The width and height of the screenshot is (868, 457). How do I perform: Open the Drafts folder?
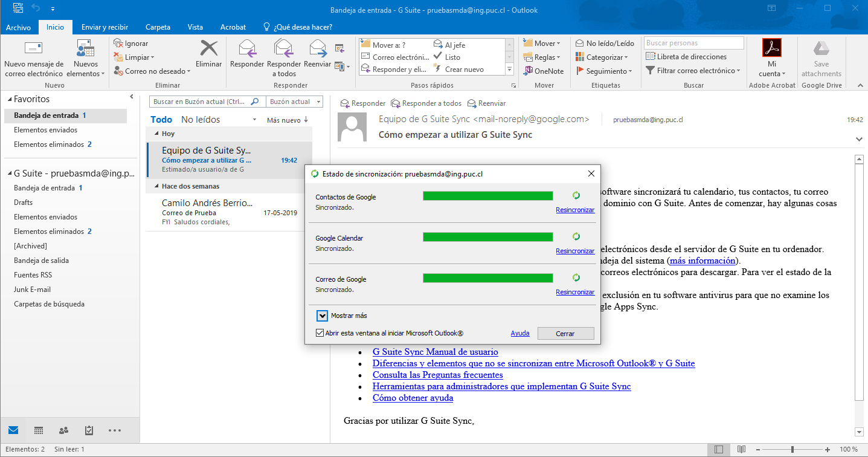[24, 203]
